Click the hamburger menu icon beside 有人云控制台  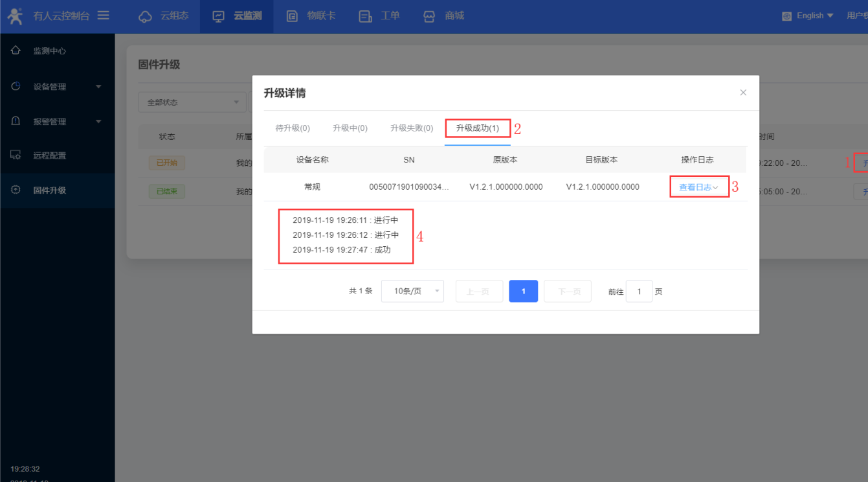point(103,16)
